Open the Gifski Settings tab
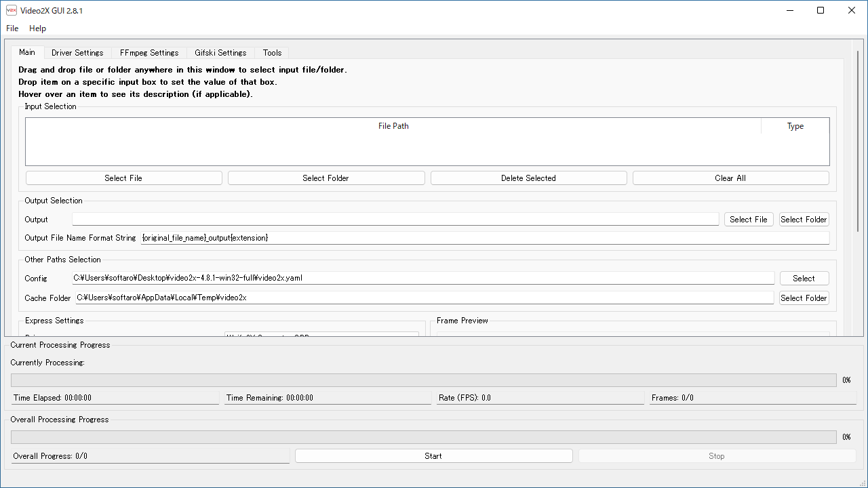 pos(220,53)
